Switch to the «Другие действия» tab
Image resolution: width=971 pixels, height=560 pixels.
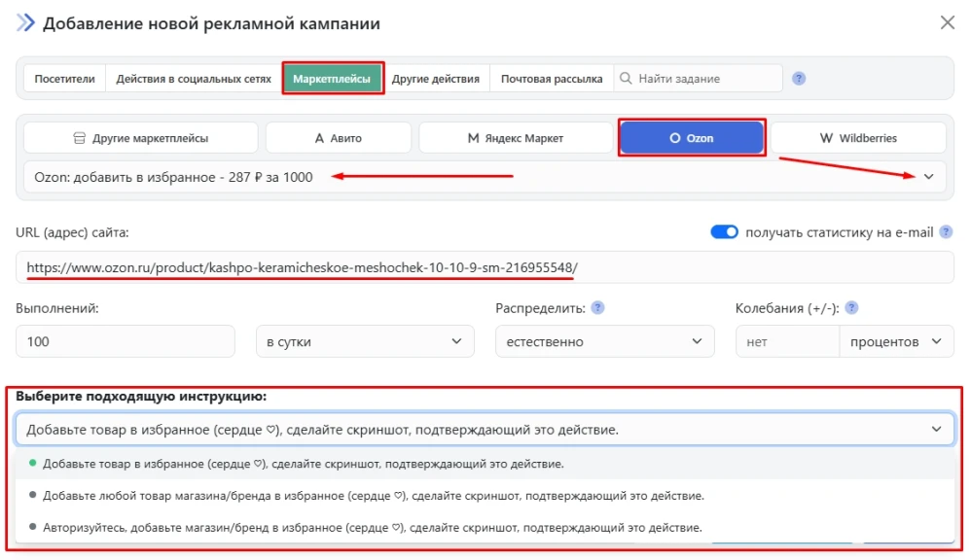coord(440,77)
